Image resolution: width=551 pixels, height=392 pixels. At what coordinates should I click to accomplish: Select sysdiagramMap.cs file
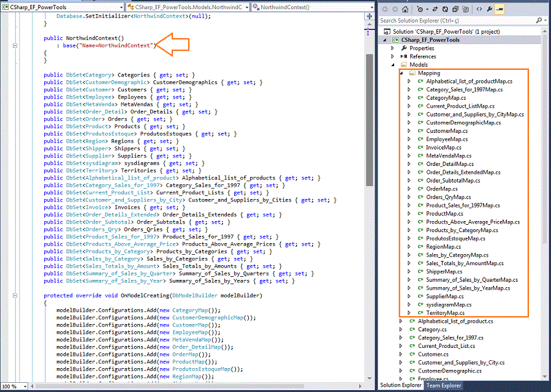click(449, 304)
